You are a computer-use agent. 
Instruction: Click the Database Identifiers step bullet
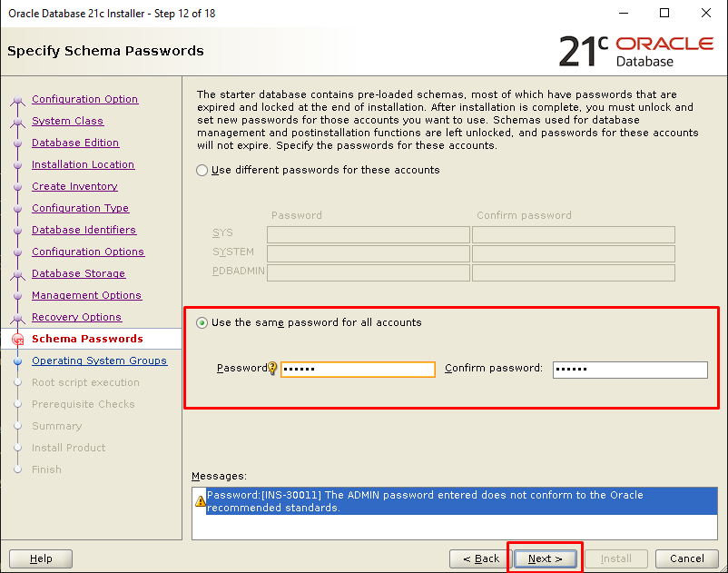tap(17, 231)
